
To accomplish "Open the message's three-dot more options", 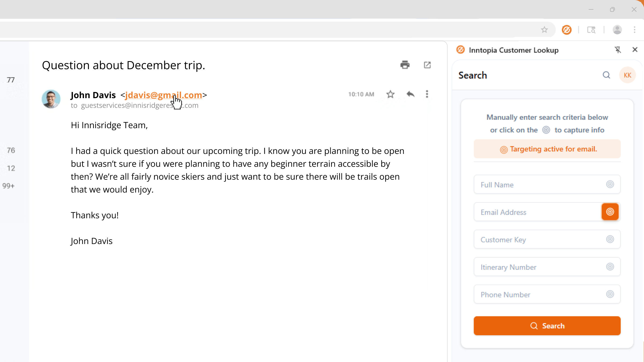I will tap(427, 94).
